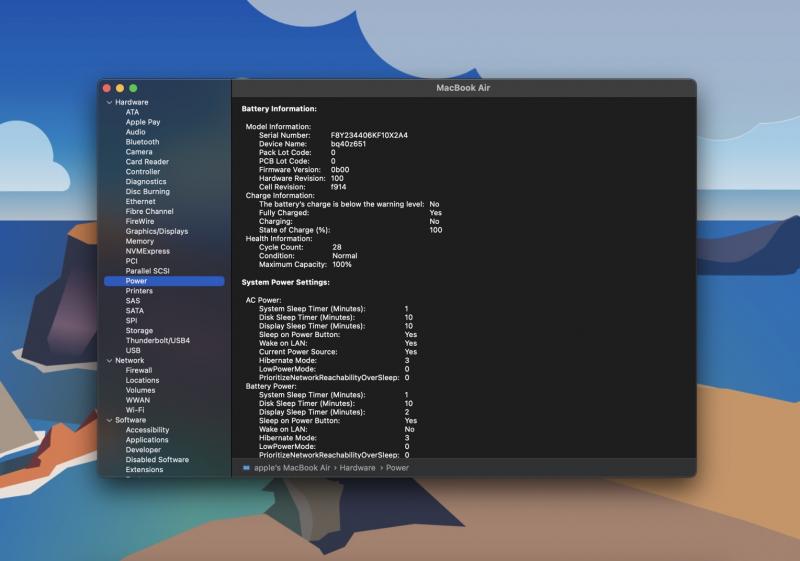Show Memory information

tap(139, 241)
